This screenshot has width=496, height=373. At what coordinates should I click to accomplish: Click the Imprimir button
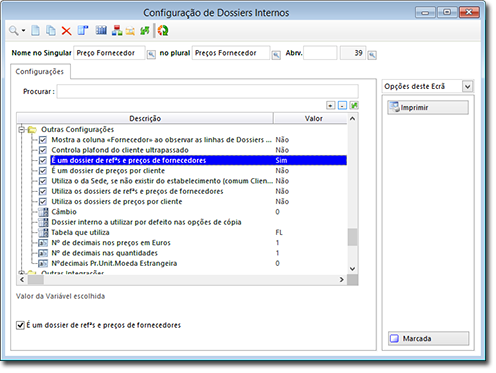click(428, 107)
